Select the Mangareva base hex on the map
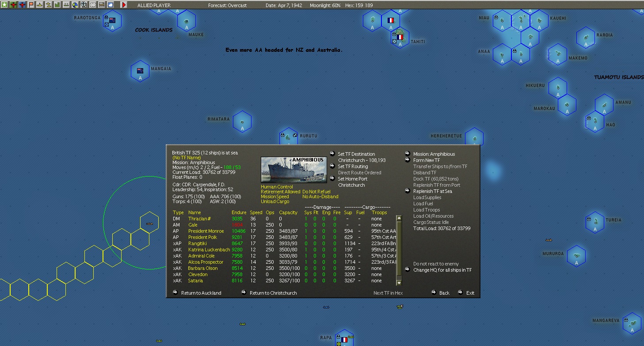Image resolution: width=644 pixels, height=346 pixels. [632, 323]
